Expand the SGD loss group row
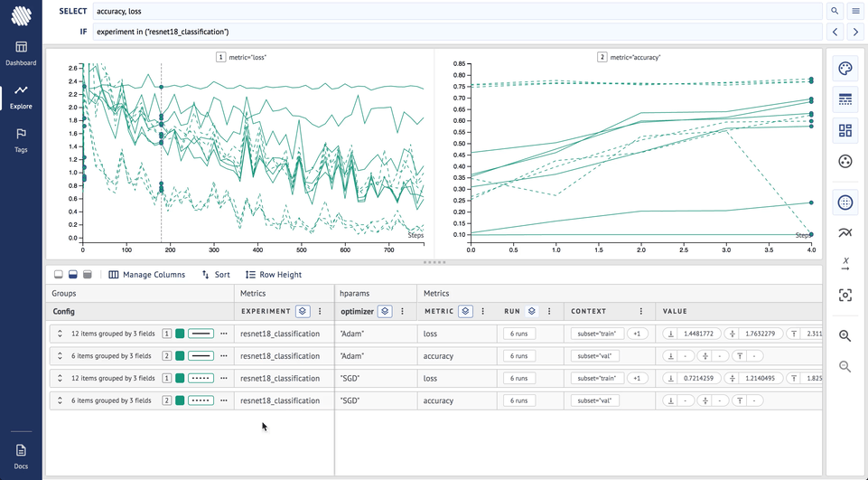 tap(60, 378)
